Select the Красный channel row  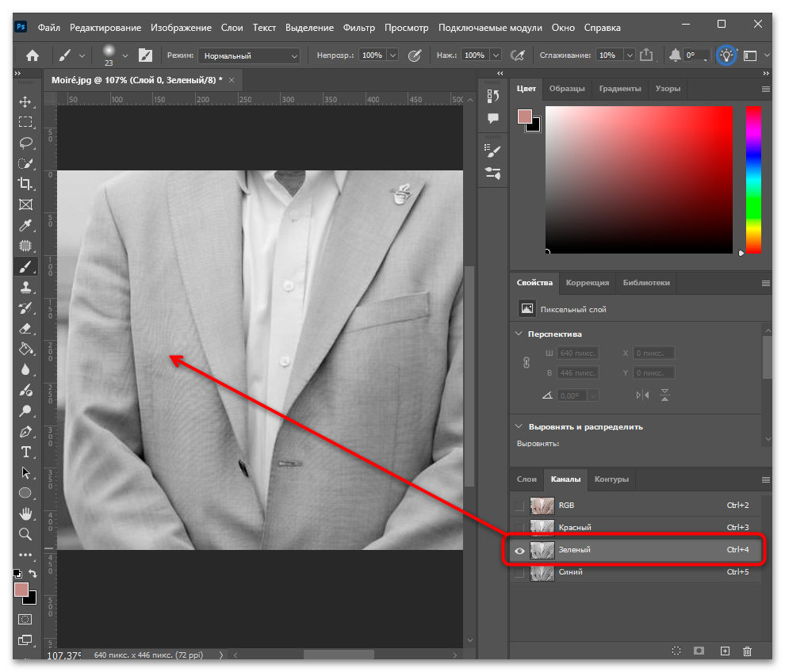[635, 528]
